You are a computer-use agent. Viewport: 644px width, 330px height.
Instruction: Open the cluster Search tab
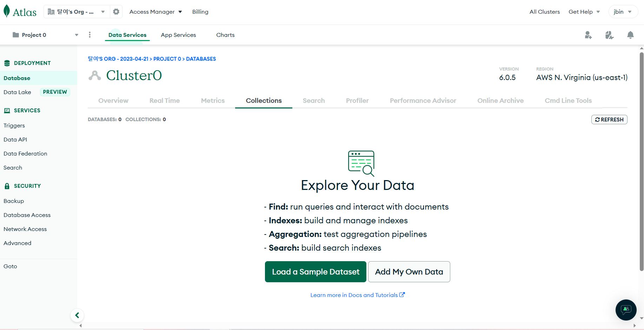point(314,100)
